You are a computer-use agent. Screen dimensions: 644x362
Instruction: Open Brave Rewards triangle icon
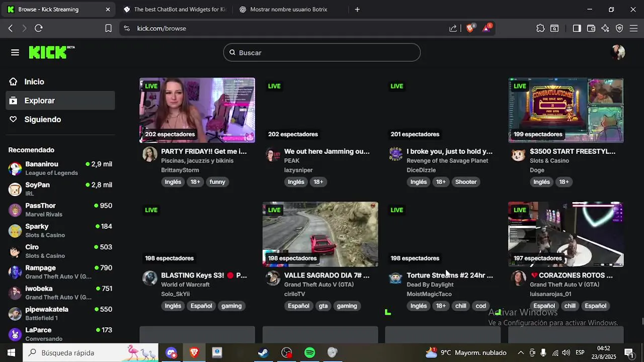tap(487, 29)
